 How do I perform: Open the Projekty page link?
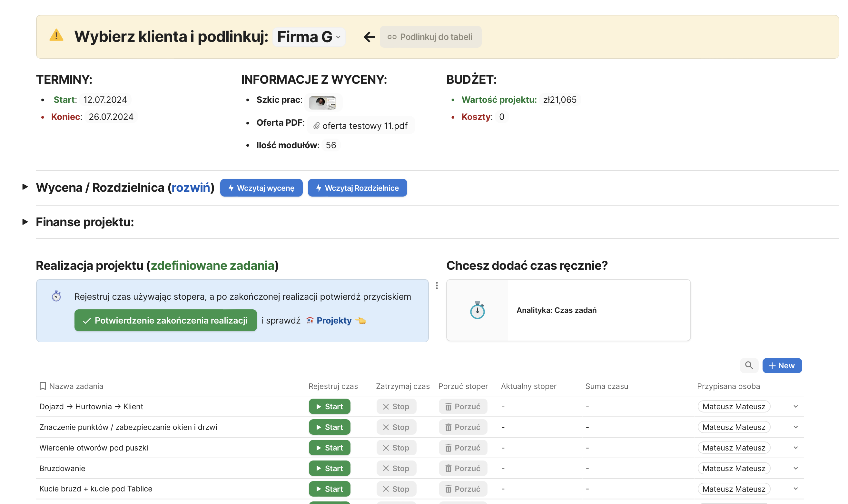tap(334, 320)
